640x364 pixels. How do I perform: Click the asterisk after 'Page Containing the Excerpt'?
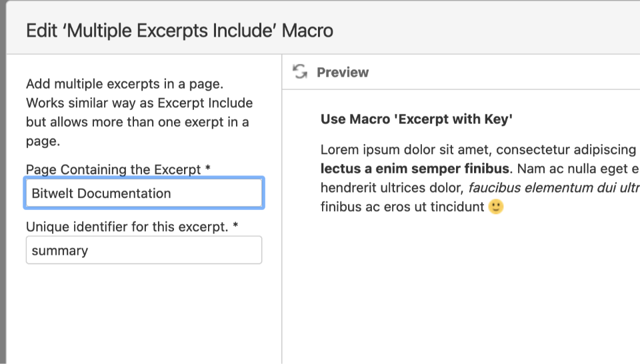coord(208,169)
